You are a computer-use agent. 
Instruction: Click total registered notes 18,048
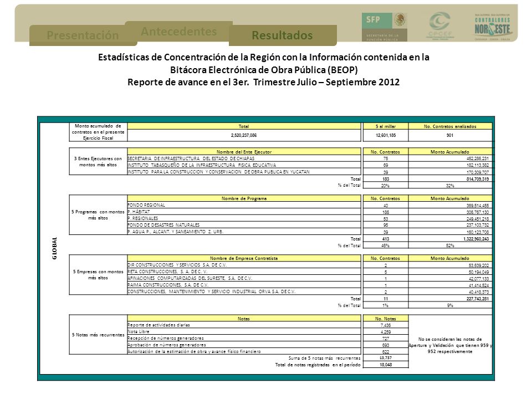click(x=386, y=365)
